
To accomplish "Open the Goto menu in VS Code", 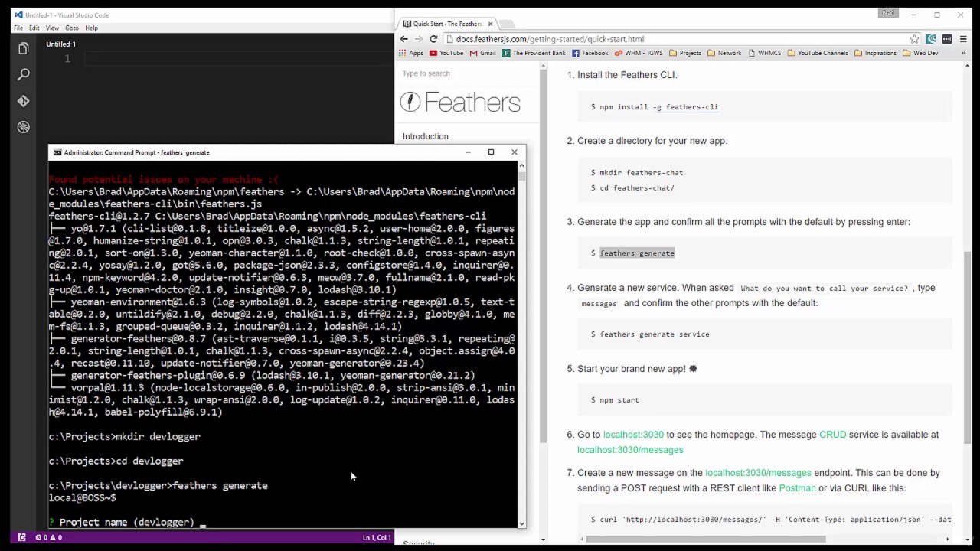I will (x=72, y=28).
